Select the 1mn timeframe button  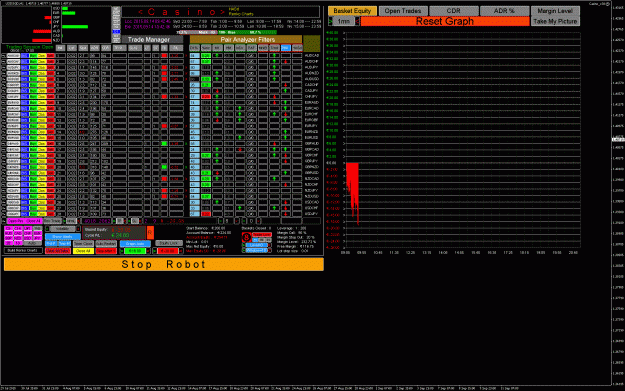pyautogui.click(x=344, y=21)
